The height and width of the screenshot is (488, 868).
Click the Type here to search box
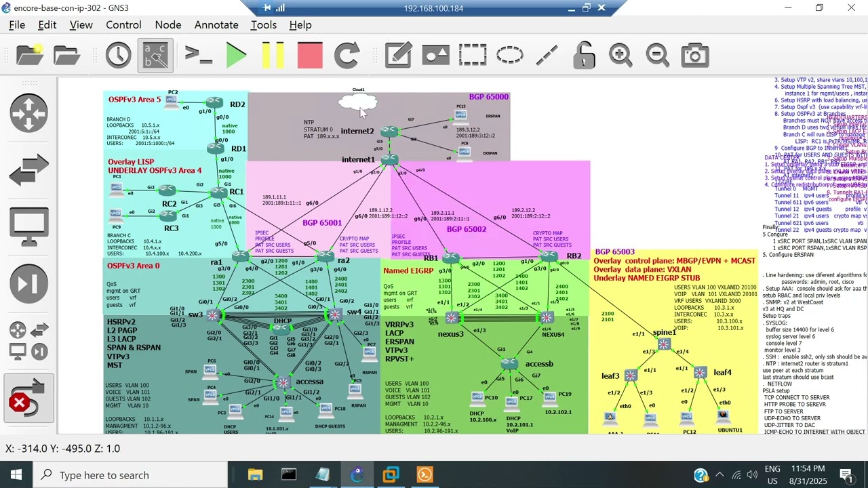coord(129,474)
